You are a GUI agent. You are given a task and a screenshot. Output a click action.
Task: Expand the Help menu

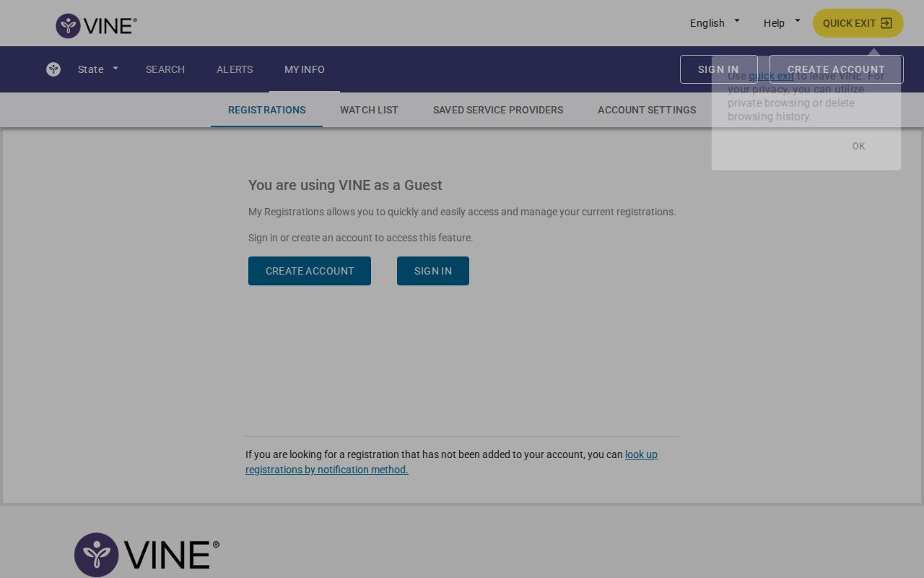(x=782, y=23)
